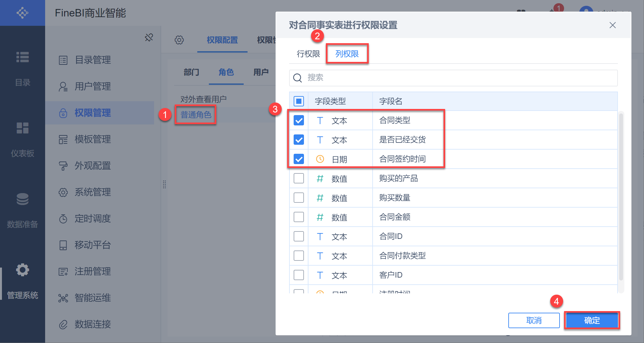The width and height of the screenshot is (644, 343).
Task: Click the search magnifier icon in dialog
Action: pyautogui.click(x=298, y=78)
